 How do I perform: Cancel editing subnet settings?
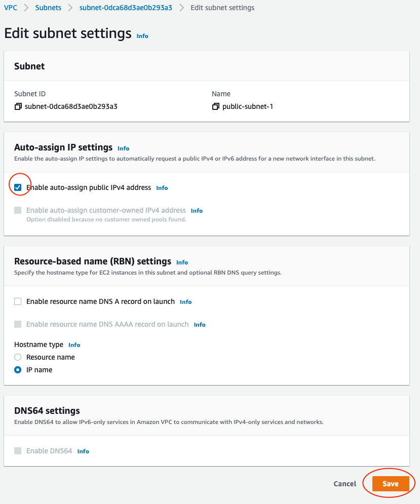345,484
